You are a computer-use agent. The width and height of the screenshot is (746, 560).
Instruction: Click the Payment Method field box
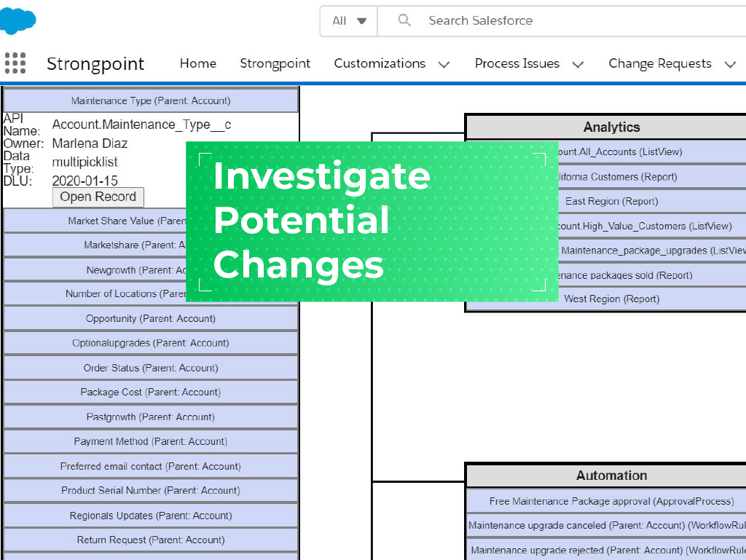[x=149, y=441]
